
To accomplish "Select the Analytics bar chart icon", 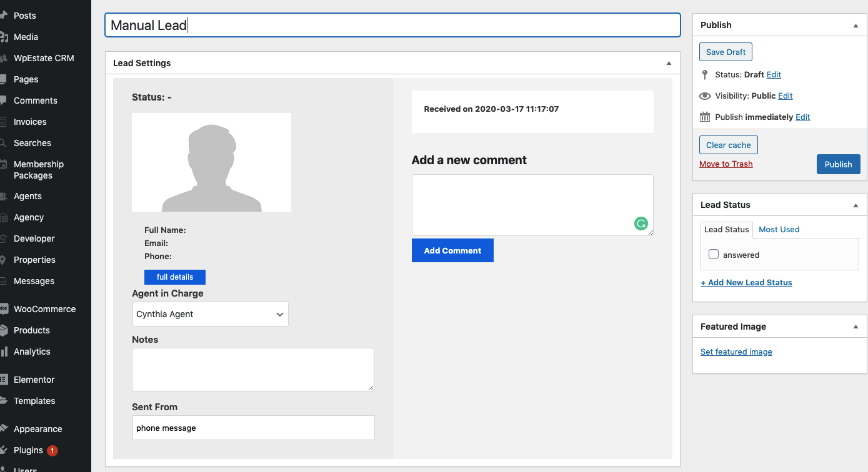I will (4, 352).
